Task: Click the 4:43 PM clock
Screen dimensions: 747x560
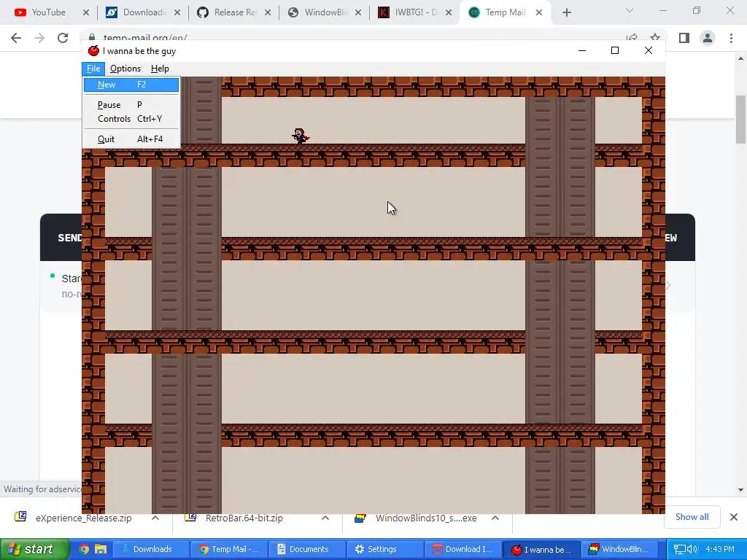Action: pos(720,550)
